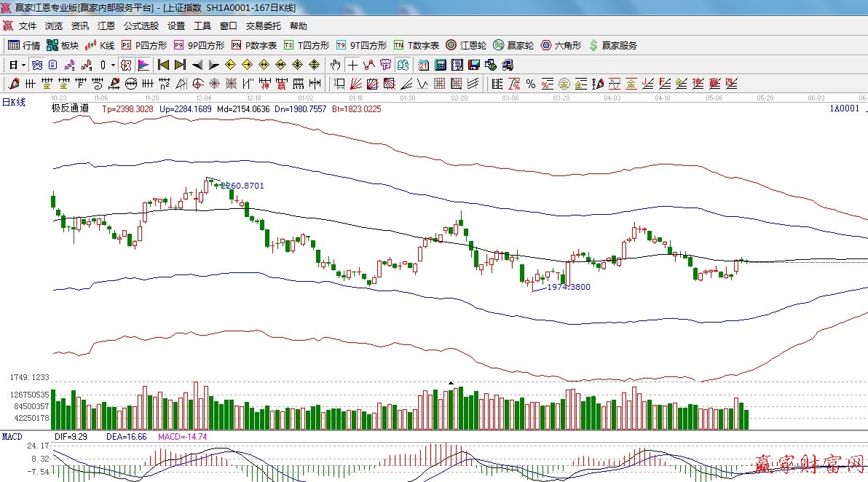The height and width of the screenshot is (482, 868).
Task: Open the 江恩轮 Gann wheel tool
Action: 466,45
